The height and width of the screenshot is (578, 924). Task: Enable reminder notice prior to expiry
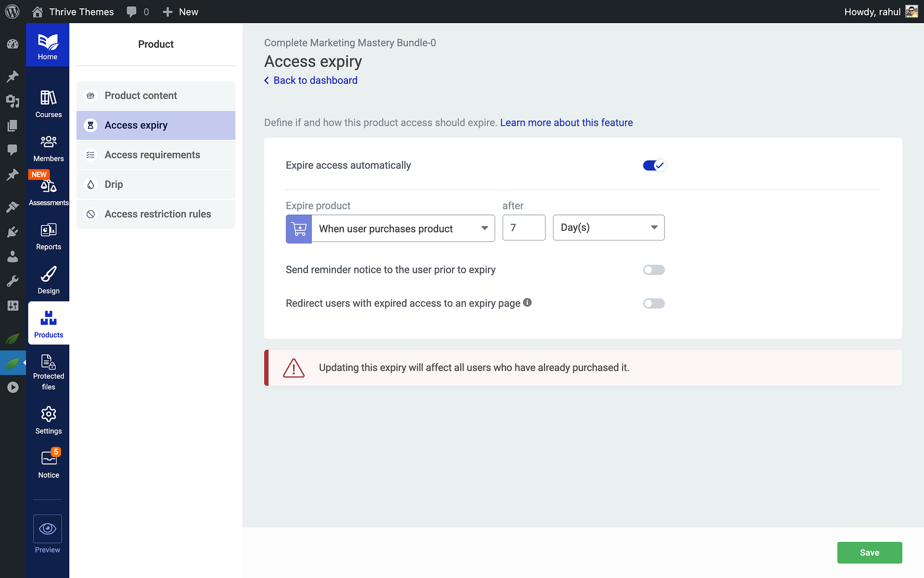point(654,270)
